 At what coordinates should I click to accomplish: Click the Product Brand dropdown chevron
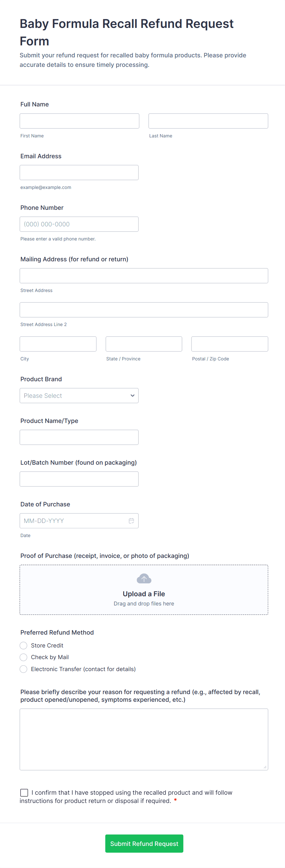pyautogui.click(x=132, y=396)
